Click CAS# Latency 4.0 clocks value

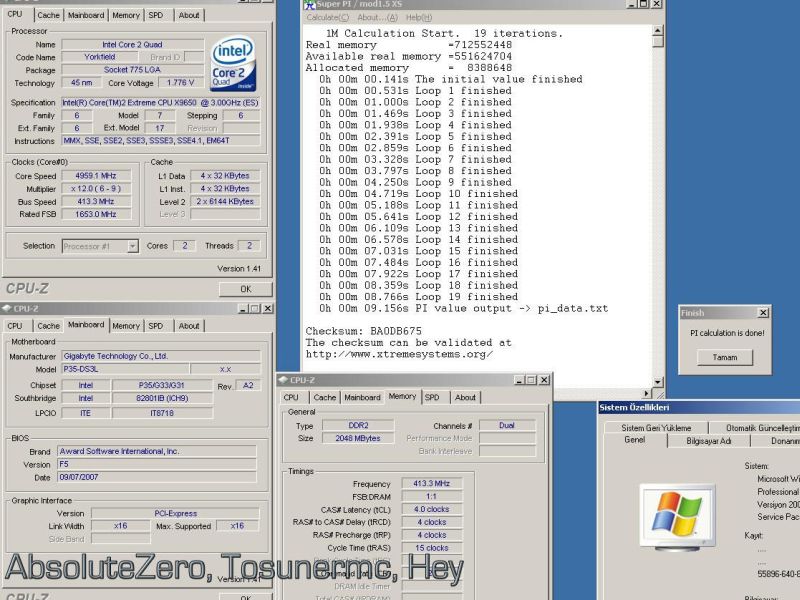click(x=432, y=509)
